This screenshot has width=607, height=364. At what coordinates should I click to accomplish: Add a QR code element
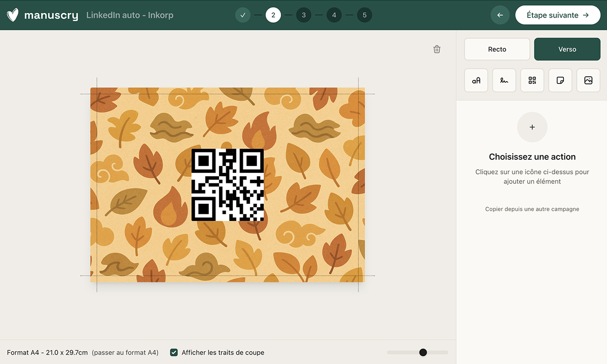(x=532, y=81)
